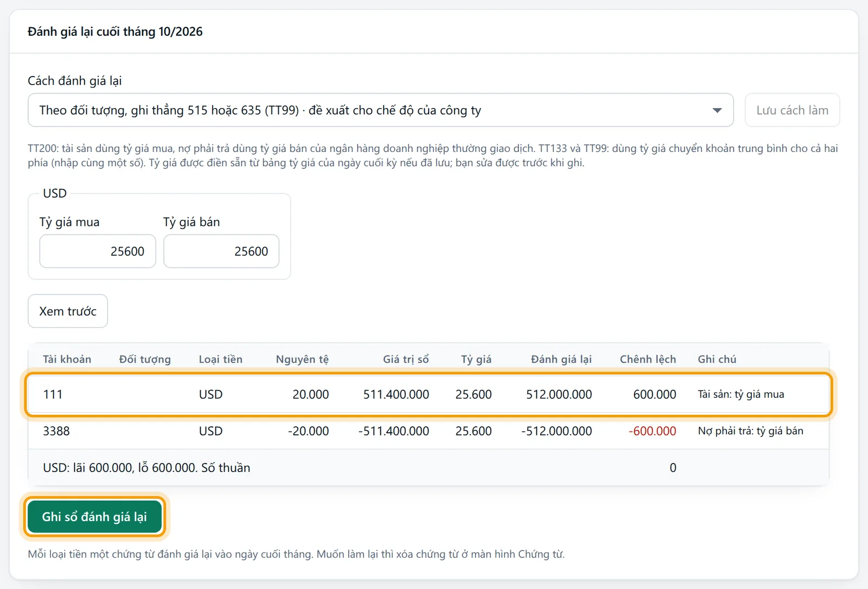Select the -511.400.000 book value cell
Image resolution: width=868 pixels, height=589 pixels.
[393, 431]
